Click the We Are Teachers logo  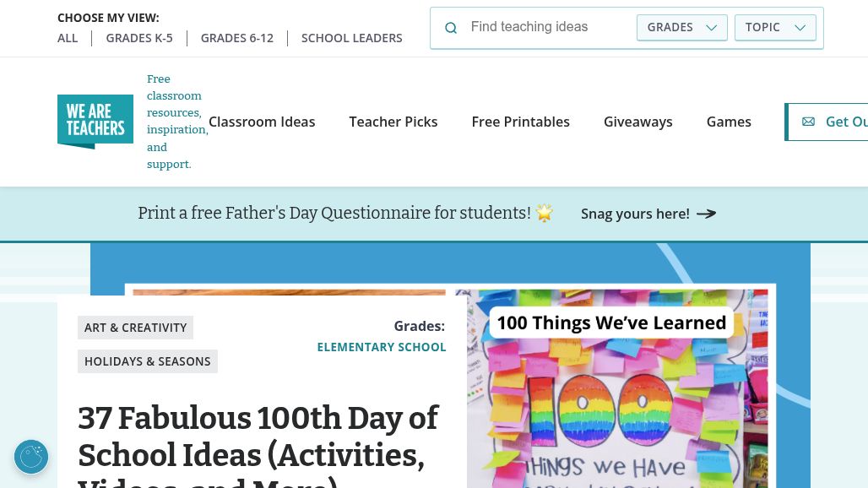click(95, 122)
